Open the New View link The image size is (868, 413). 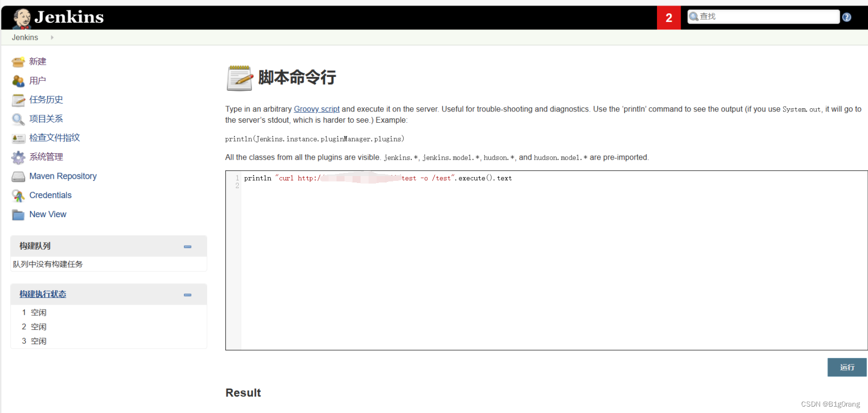coord(48,215)
